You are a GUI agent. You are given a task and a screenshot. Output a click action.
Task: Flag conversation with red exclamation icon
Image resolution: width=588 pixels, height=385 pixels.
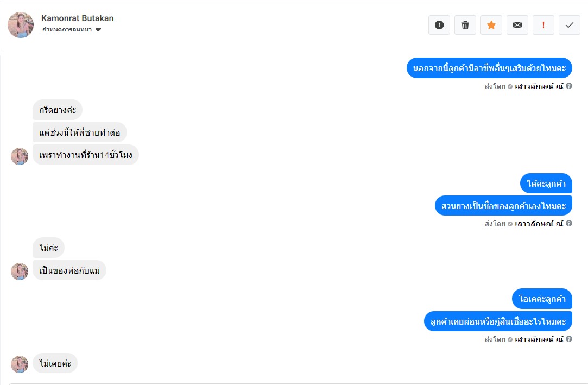coord(543,25)
